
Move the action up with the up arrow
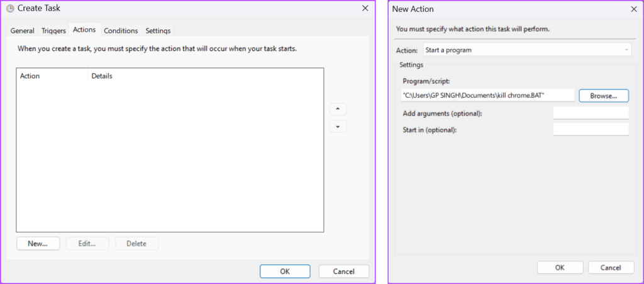(x=338, y=109)
